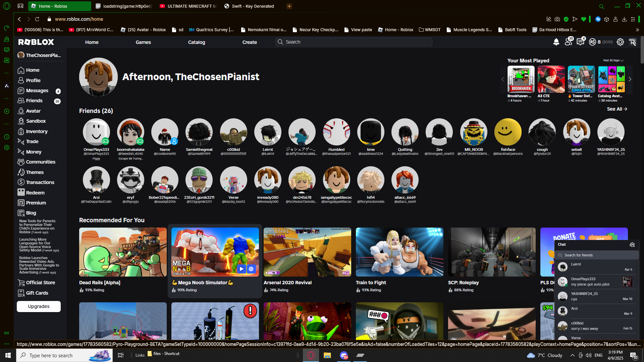644x362 pixels.
Task: Open the Profile sidebar link
Action: point(33,80)
